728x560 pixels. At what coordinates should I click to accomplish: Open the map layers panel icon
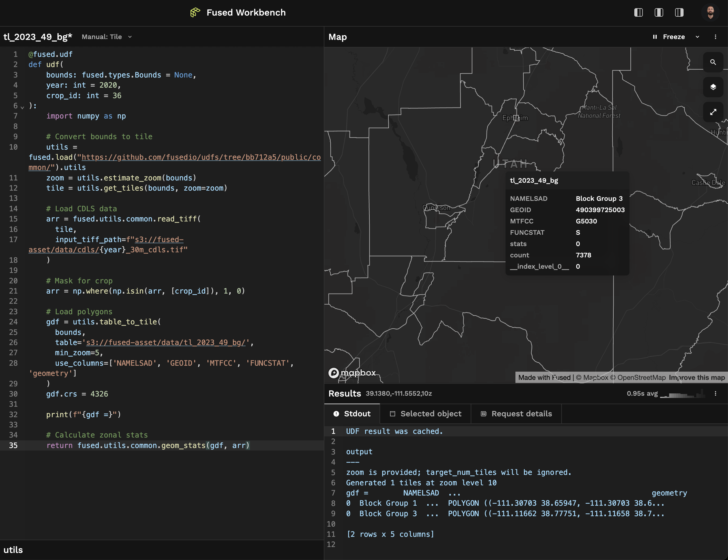coord(713,87)
